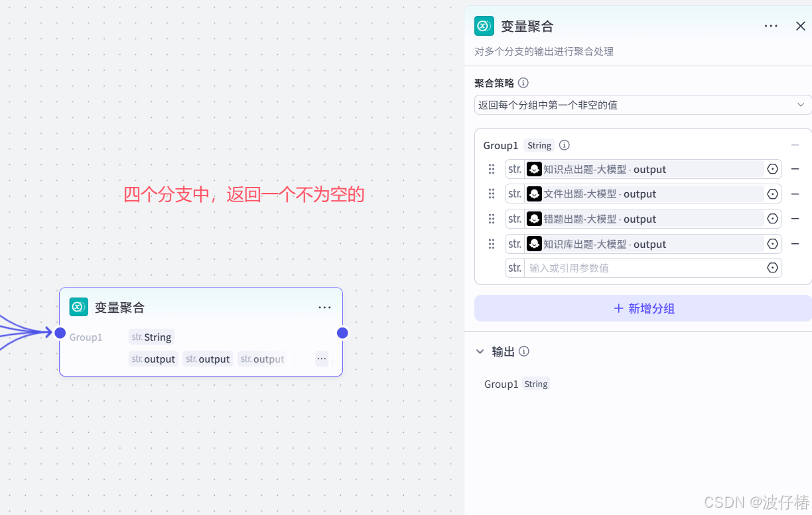The width and height of the screenshot is (812, 515).
Task: Click the drag handle of 知识点出题-大模型 row
Action: point(492,169)
